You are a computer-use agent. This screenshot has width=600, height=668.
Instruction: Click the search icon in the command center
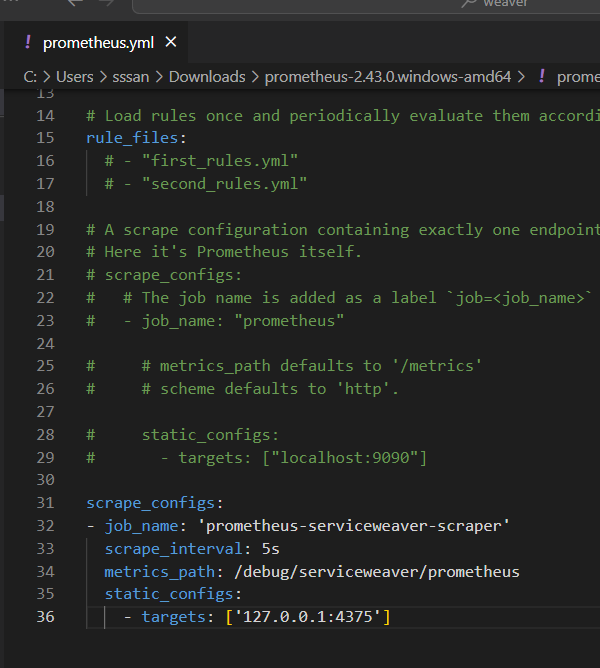click(469, 3)
